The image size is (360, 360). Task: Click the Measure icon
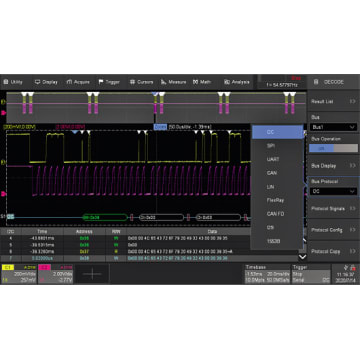point(164,82)
